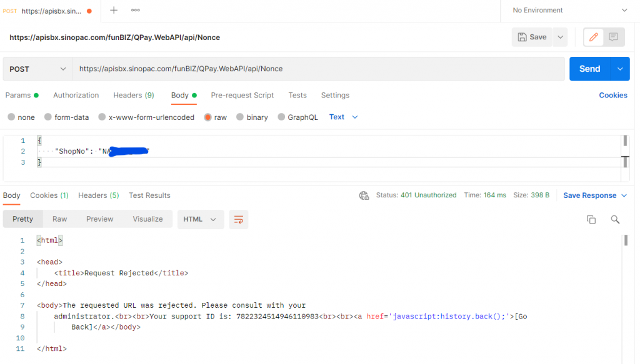The image size is (640, 364).
Task: Switch response view to Preview
Action: click(x=99, y=219)
